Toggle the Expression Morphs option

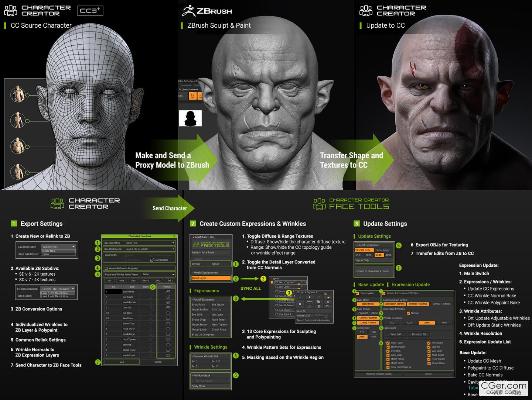click(x=395, y=304)
